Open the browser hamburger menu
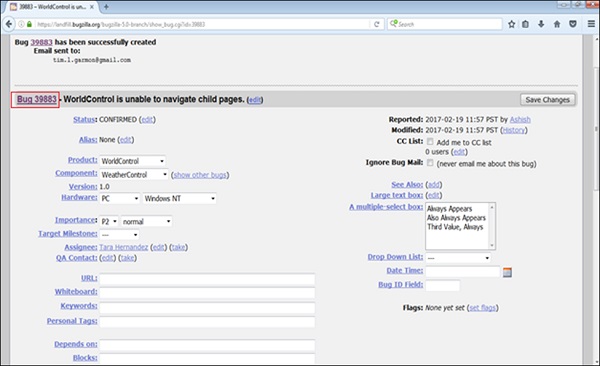The height and width of the screenshot is (366, 600). tap(591, 24)
